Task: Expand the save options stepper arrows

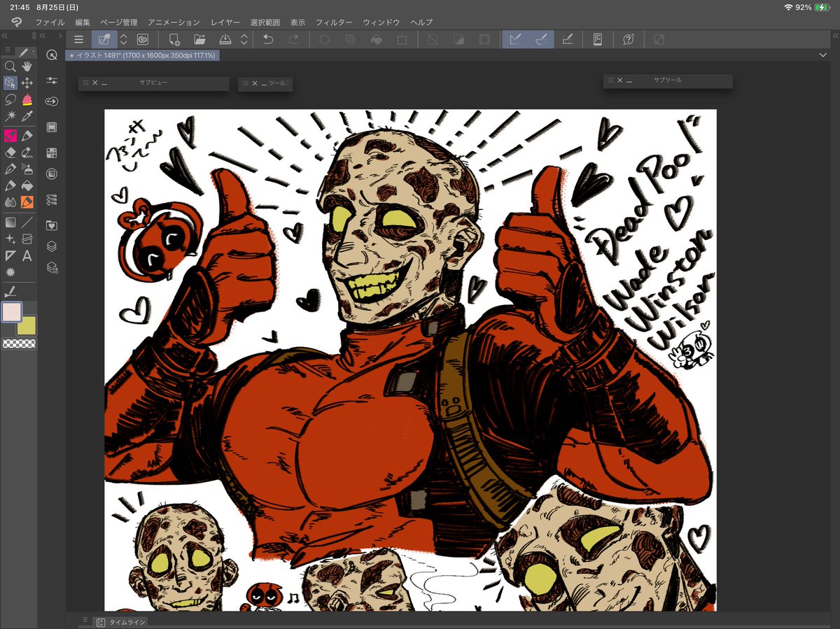Action: 244,39
